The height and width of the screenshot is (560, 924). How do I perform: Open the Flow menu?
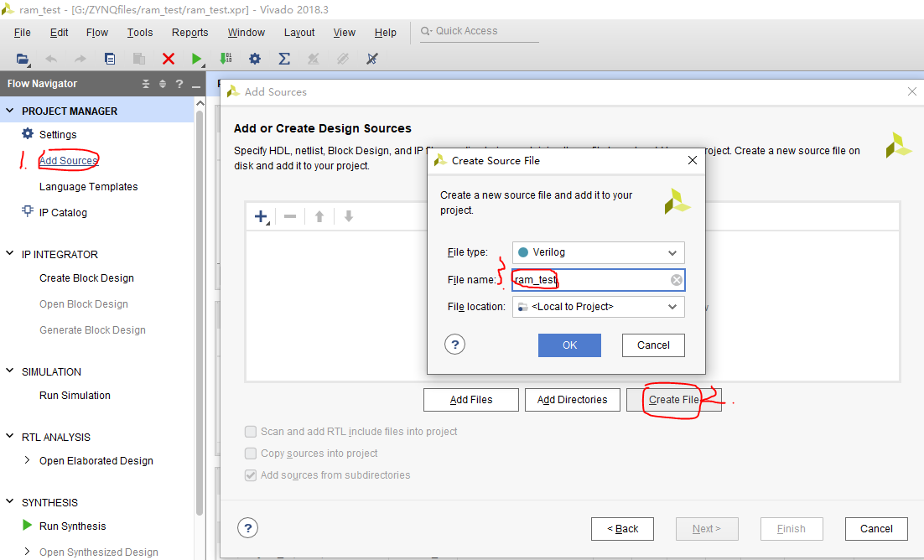tap(97, 33)
